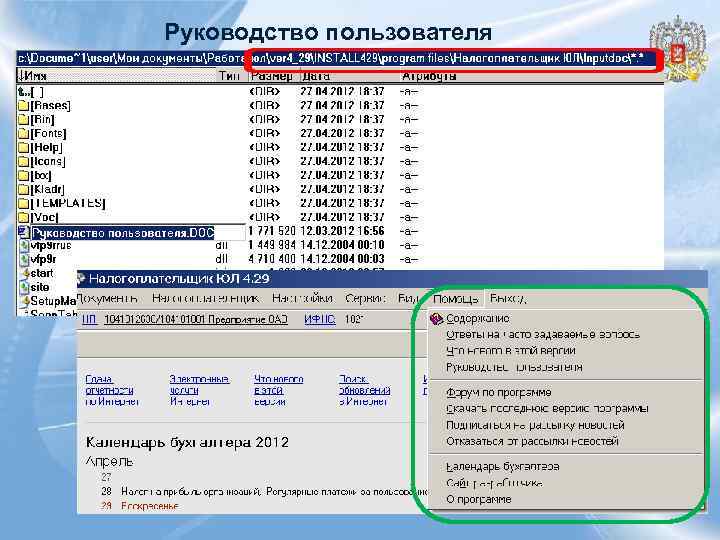Click the start file icon
The width and height of the screenshot is (720, 540).
click(24, 274)
